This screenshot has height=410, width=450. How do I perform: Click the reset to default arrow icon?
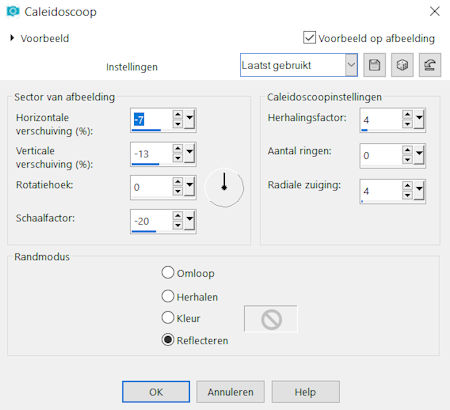pyautogui.click(x=430, y=65)
